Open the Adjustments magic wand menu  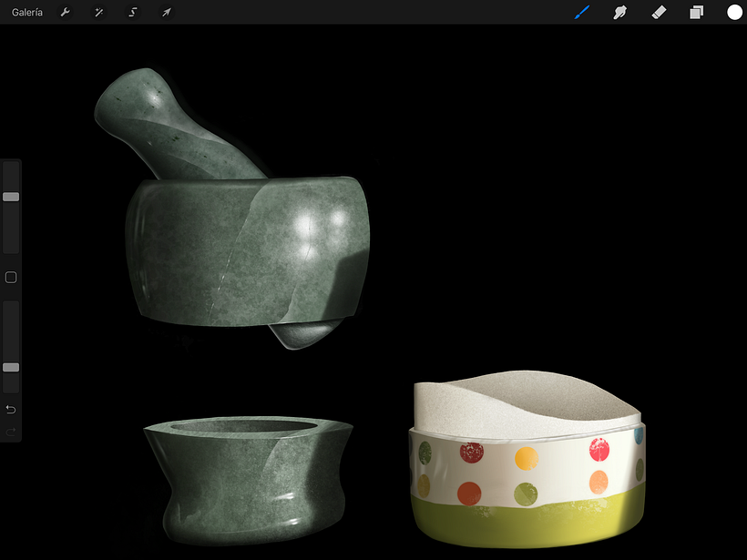point(98,13)
